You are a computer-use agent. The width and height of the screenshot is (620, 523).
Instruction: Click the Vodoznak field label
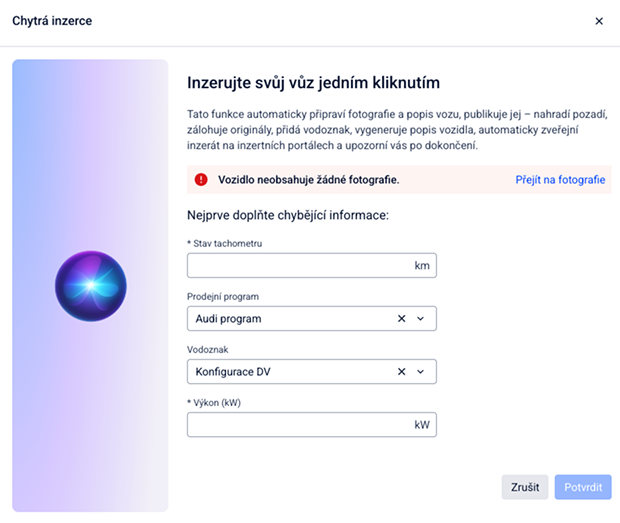(209, 350)
